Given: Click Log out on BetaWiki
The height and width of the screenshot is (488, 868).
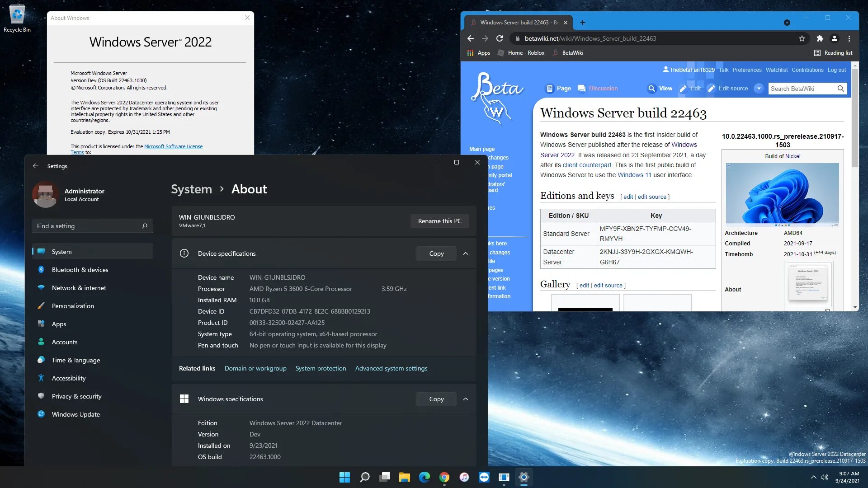Looking at the screenshot, I should click(837, 70).
